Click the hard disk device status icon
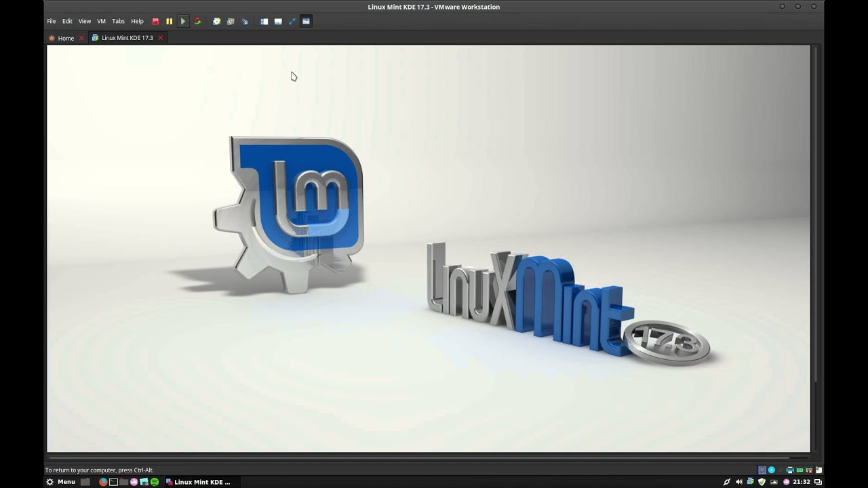This screenshot has height=488, width=868. 762,470
